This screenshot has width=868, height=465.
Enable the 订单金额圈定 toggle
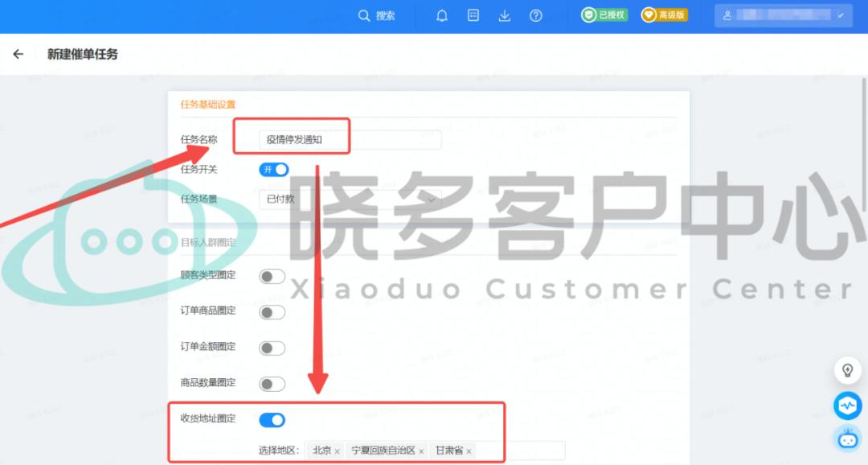pos(272,348)
